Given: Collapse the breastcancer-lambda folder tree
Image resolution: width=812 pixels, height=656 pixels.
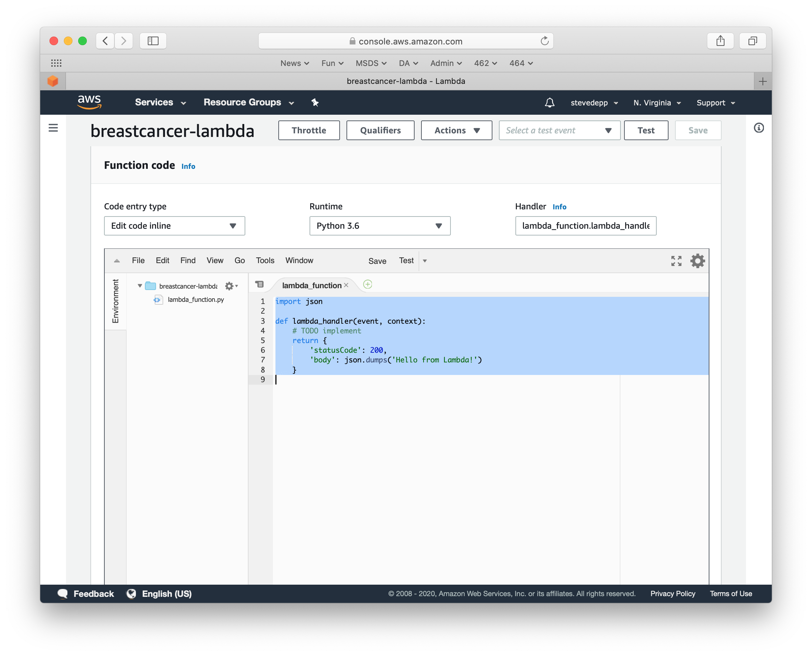Looking at the screenshot, I should 140,286.
